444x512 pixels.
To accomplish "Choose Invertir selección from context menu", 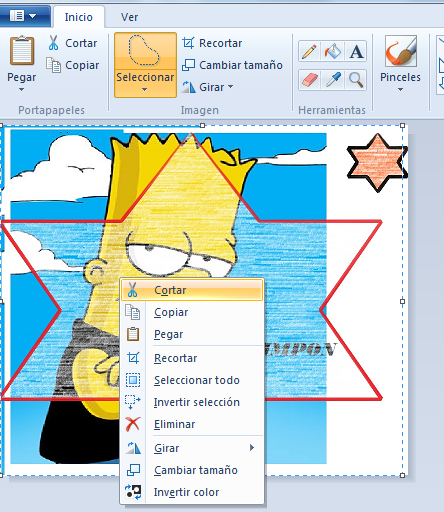I will point(192,402).
